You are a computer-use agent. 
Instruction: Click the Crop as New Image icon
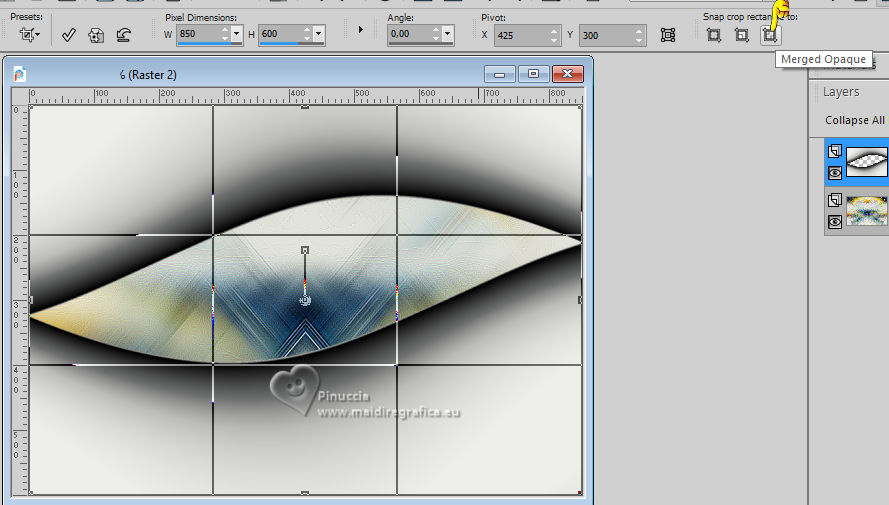tap(96, 35)
